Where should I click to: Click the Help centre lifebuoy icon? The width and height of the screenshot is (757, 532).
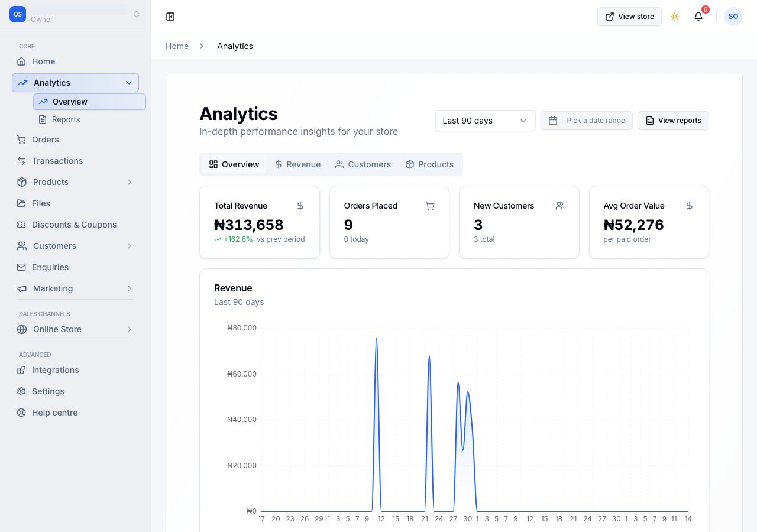click(x=21, y=413)
